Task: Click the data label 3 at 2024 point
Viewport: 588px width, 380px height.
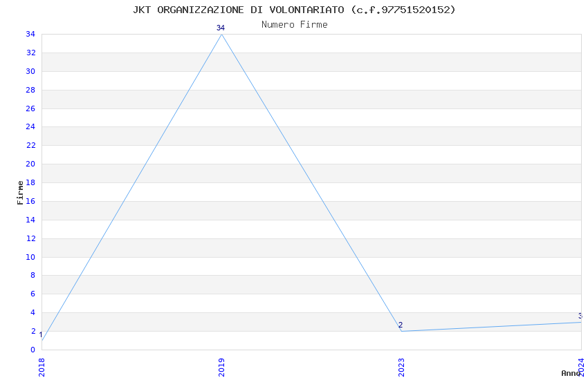Action: point(580,316)
